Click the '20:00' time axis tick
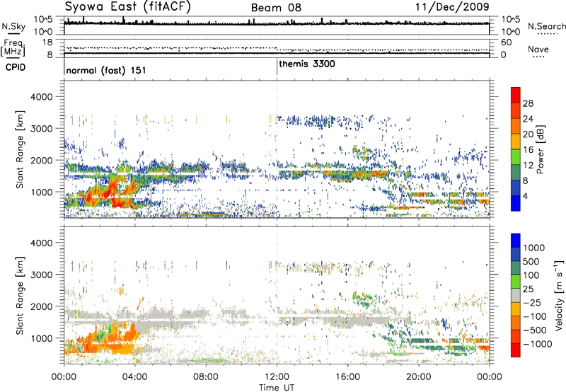 419,377
